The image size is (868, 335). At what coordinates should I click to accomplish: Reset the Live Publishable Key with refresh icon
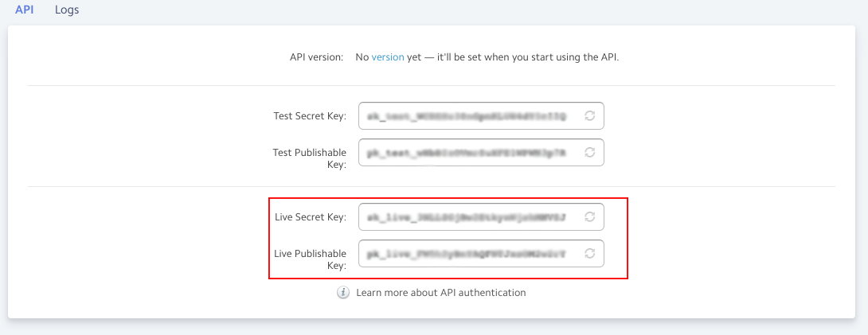click(x=590, y=254)
